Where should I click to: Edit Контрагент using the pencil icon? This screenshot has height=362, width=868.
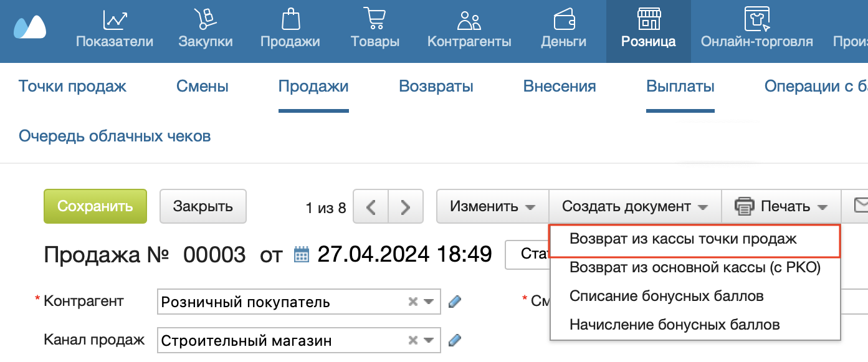(455, 302)
